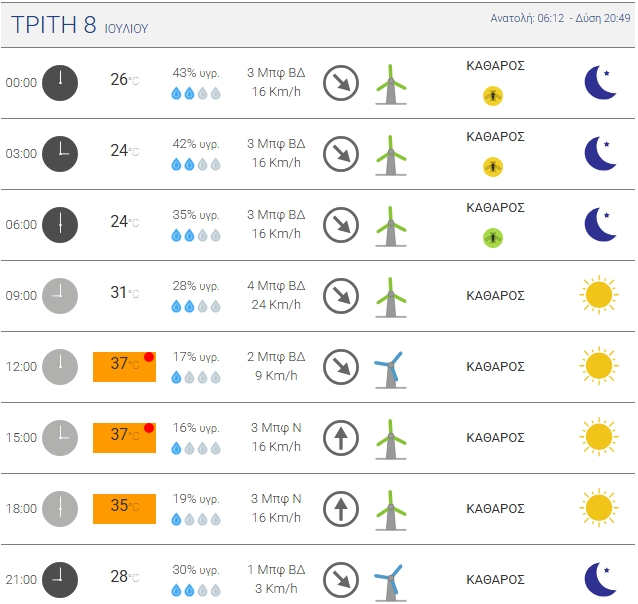Click ΚΑΘΑΡΟΣ label in the 09:00 row
This screenshot has height=604, width=638.
[495, 295]
